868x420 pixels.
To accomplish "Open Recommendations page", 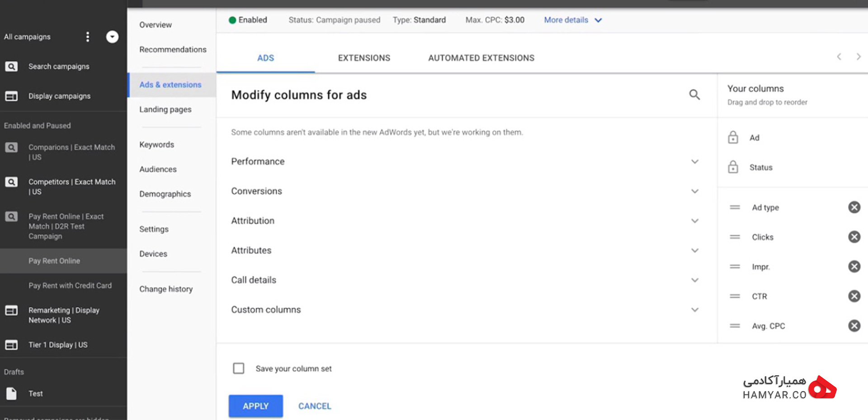I will click(x=173, y=49).
